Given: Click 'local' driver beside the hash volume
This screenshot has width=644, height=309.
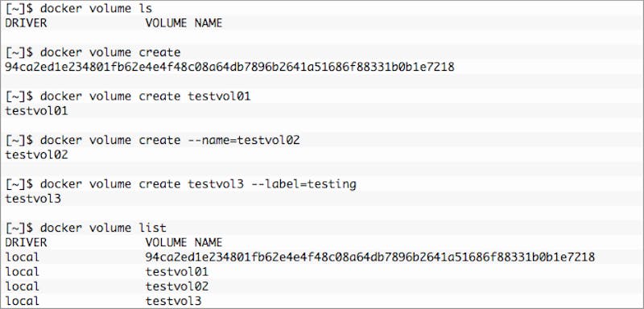Looking at the screenshot, I should (23, 257).
